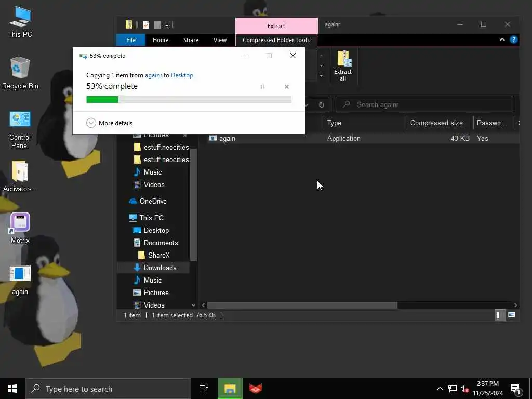The width and height of the screenshot is (532, 399).
Task: Click the againr source link
Action: coord(153,75)
